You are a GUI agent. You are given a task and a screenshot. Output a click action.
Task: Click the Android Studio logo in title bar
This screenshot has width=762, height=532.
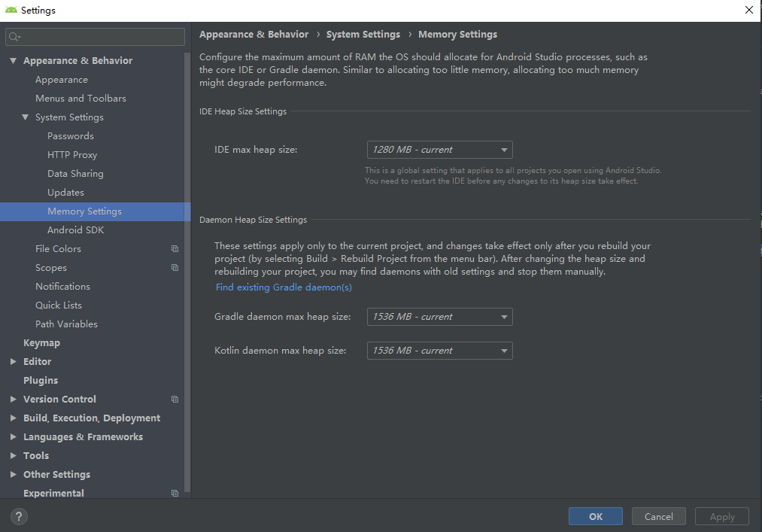[11, 10]
